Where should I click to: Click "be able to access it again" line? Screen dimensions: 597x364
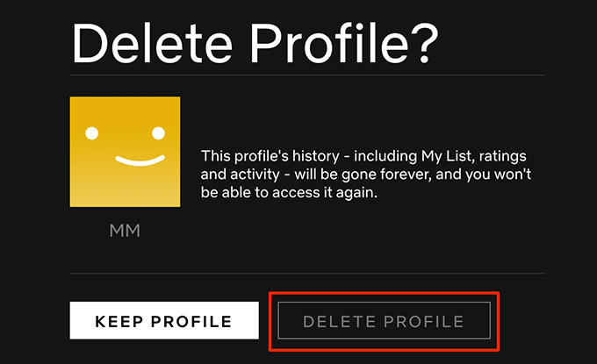(289, 192)
